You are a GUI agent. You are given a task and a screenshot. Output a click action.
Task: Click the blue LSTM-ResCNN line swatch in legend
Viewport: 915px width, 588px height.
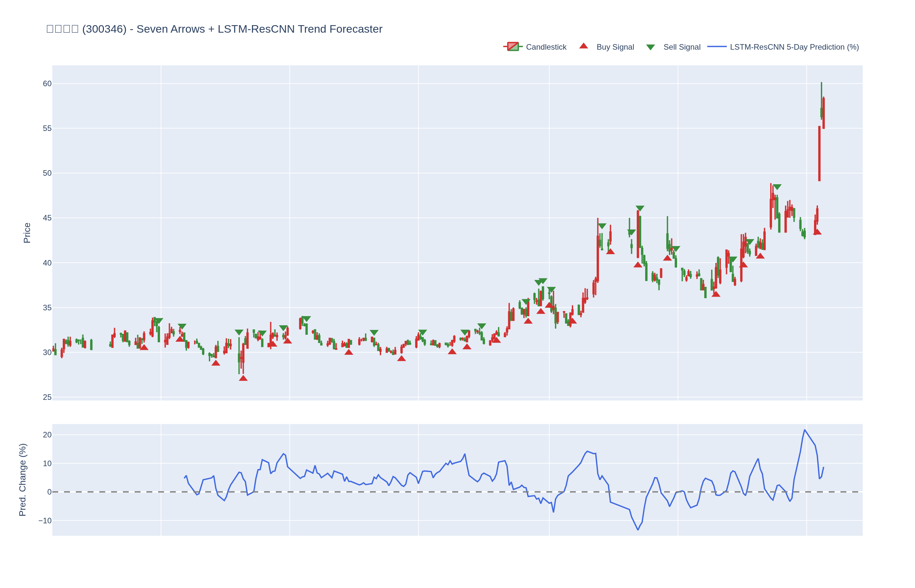[x=716, y=47]
